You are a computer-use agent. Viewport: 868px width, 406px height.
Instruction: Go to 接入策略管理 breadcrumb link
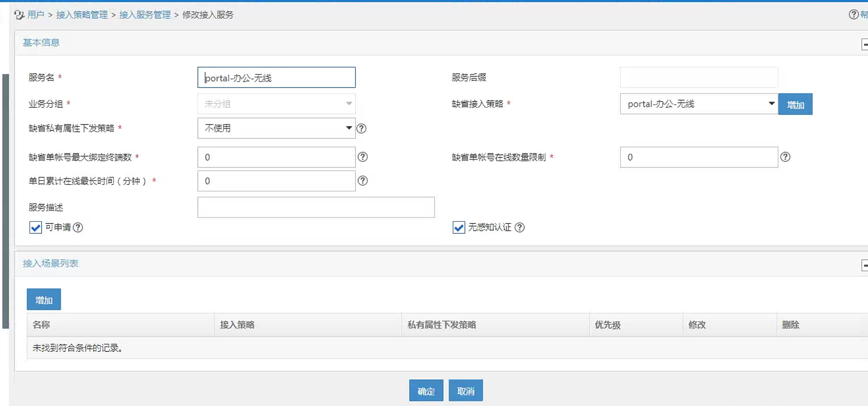(x=82, y=15)
